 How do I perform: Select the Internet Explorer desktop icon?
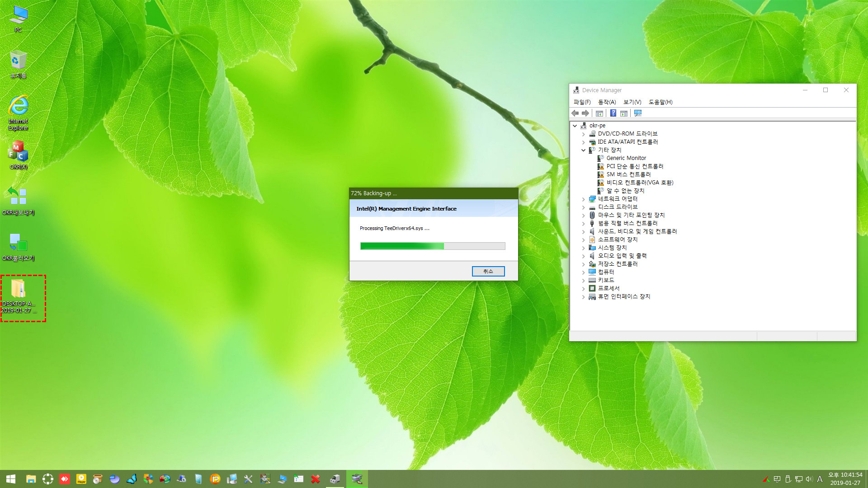tap(18, 113)
